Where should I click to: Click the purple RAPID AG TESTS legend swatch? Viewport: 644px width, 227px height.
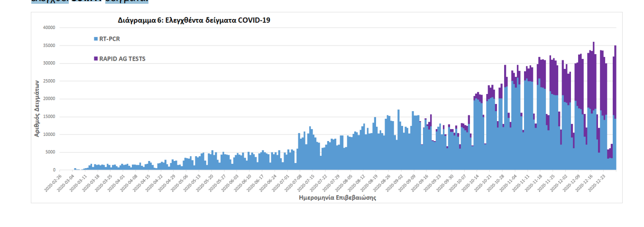coord(96,59)
